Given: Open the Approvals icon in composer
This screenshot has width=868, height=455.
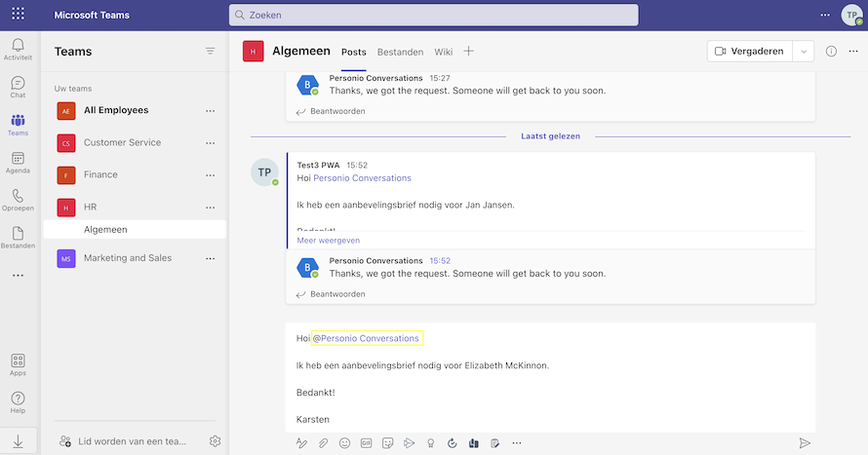Looking at the screenshot, I should coord(452,443).
